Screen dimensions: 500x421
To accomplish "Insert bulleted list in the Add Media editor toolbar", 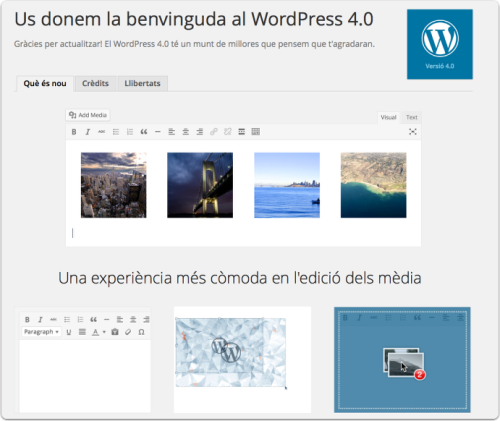I will [x=116, y=132].
